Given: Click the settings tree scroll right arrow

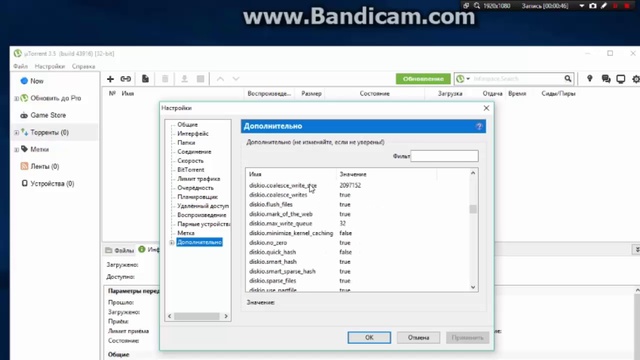Looking at the screenshot, I should click(226, 316).
